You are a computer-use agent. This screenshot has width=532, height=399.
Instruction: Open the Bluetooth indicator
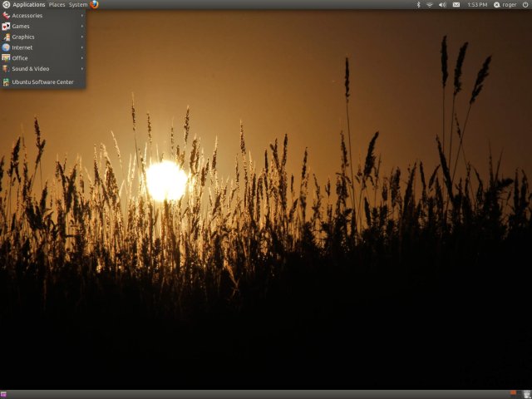pyautogui.click(x=418, y=4)
